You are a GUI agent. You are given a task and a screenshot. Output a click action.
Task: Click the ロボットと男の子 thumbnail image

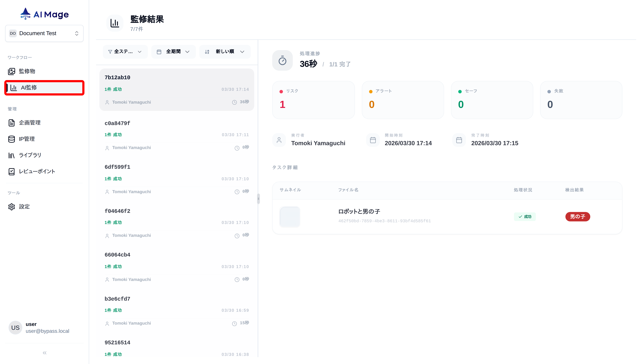(290, 217)
